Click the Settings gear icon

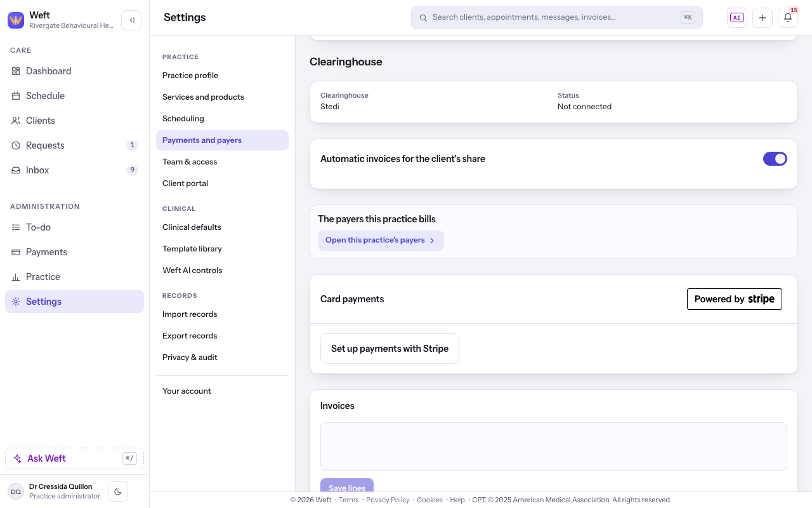pyautogui.click(x=16, y=302)
